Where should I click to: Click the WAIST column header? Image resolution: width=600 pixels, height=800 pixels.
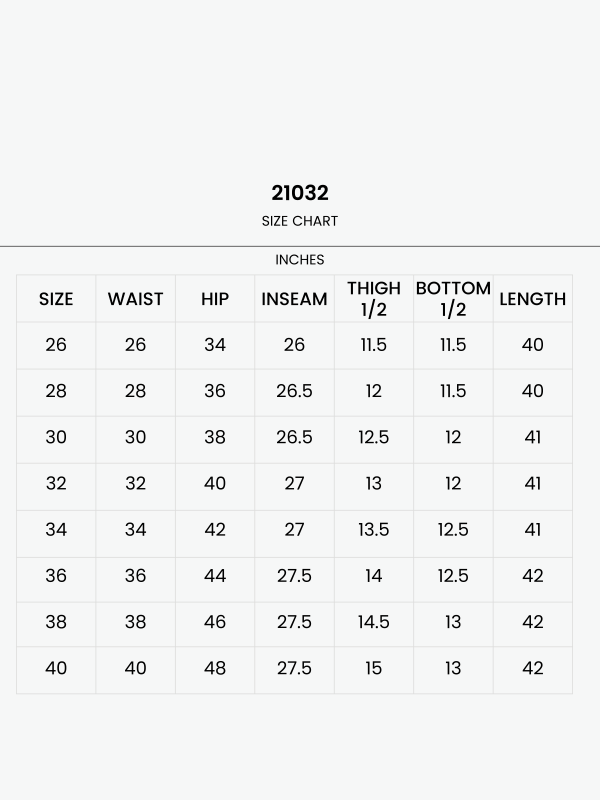tap(135, 299)
